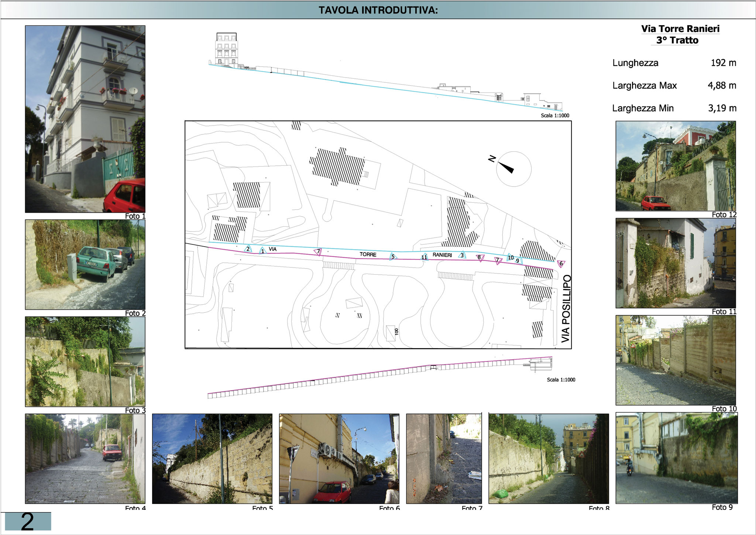Screen dimensions: 756x535
Task: Click the Foto 9 thumbnail image
Action: click(x=676, y=458)
